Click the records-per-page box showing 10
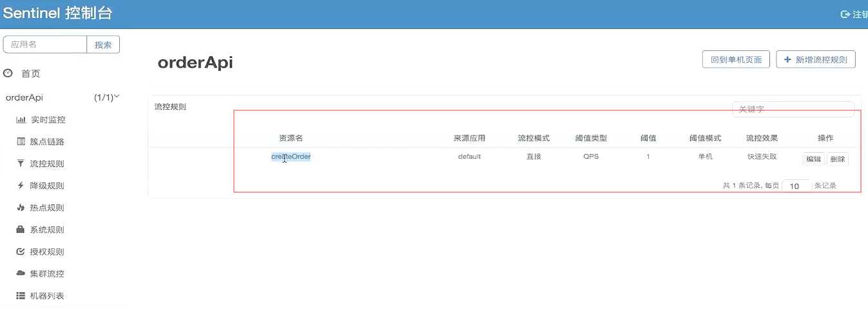 click(x=796, y=186)
